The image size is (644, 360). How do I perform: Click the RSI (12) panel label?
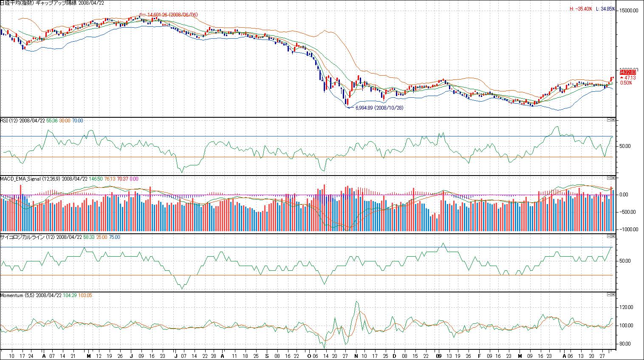pyautogui.click(x=9, y=121)
